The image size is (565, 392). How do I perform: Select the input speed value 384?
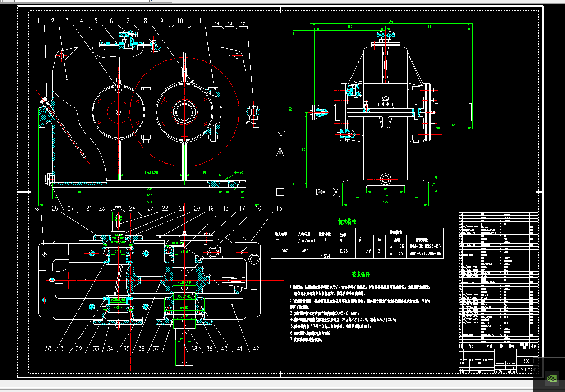[305, 251]
